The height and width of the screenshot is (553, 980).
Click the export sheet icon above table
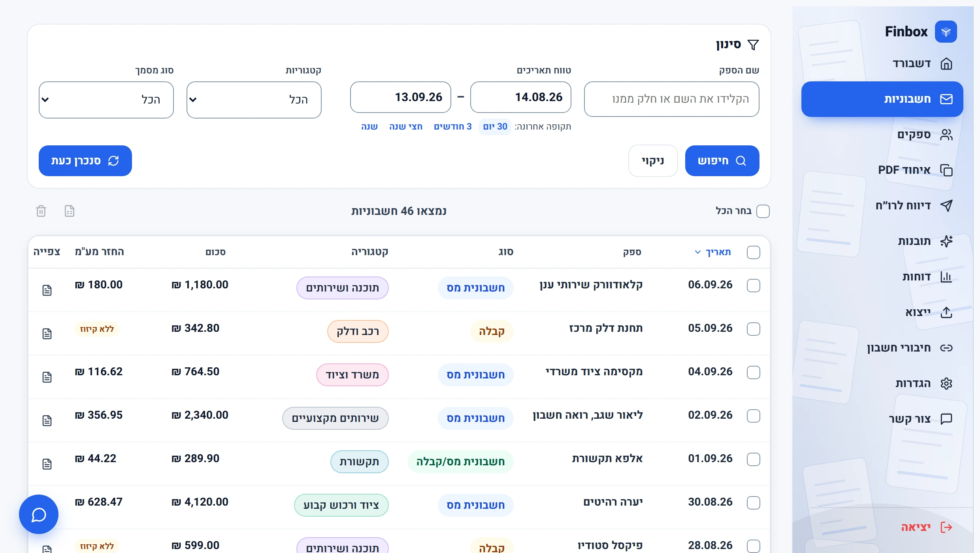70,211
